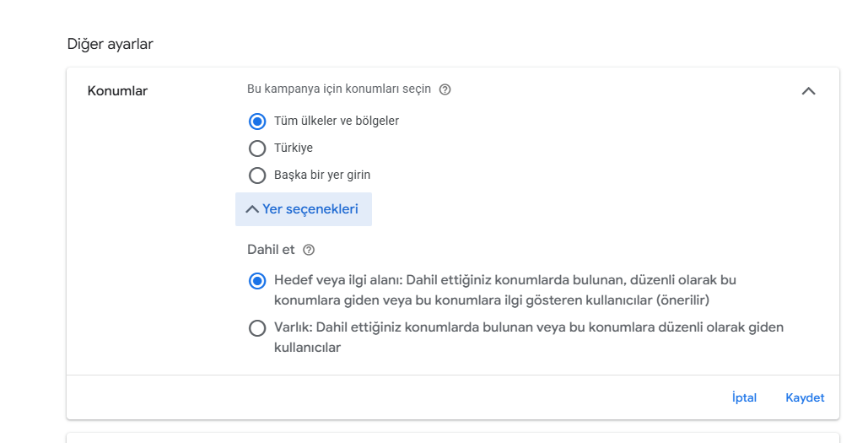Click the Konumlar section title

(x=117, y=91)
